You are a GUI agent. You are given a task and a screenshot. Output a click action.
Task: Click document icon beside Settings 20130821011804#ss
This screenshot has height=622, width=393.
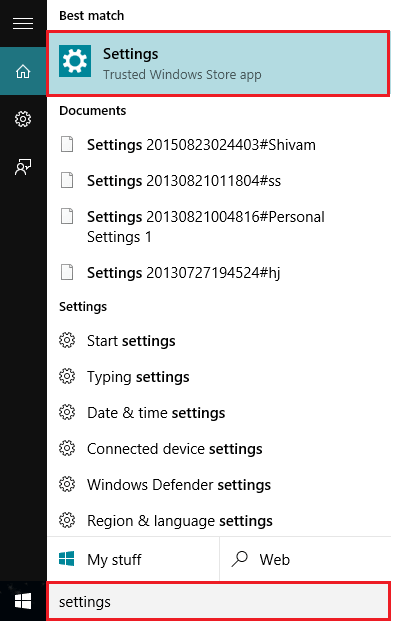[67, 180]
